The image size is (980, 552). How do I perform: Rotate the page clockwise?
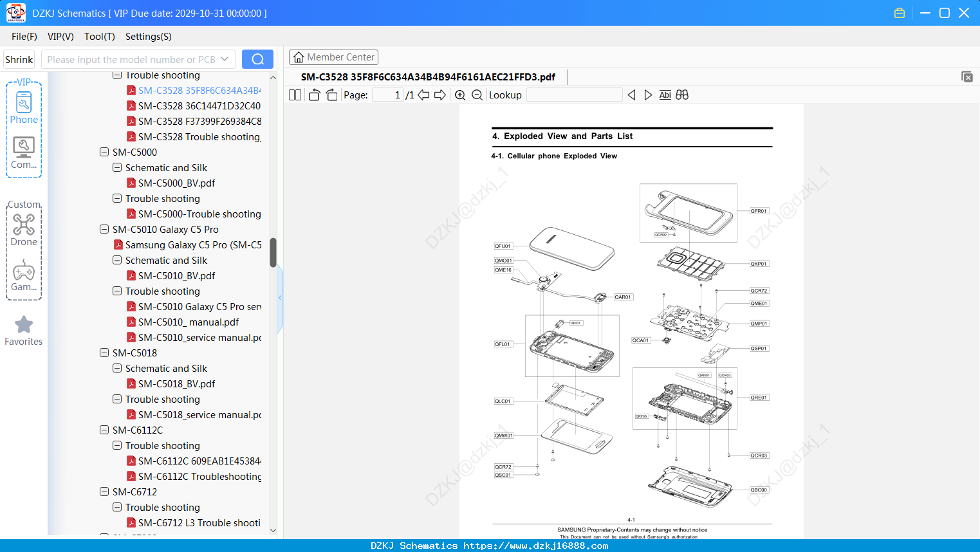pos(331,95)
